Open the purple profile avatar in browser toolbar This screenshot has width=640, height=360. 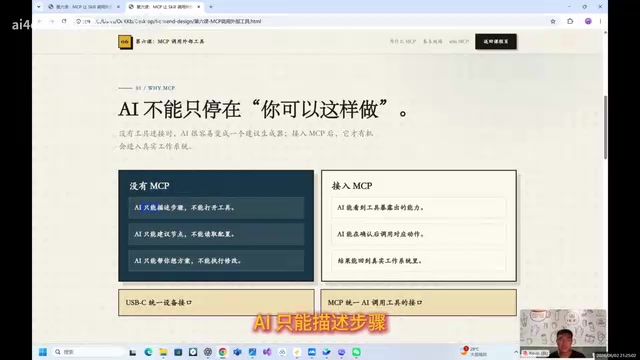click(588, 21)
